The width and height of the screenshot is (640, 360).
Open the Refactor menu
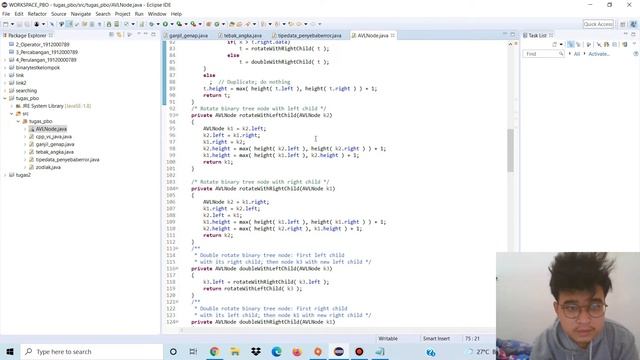pyautogui.click(x=37, y=14)
